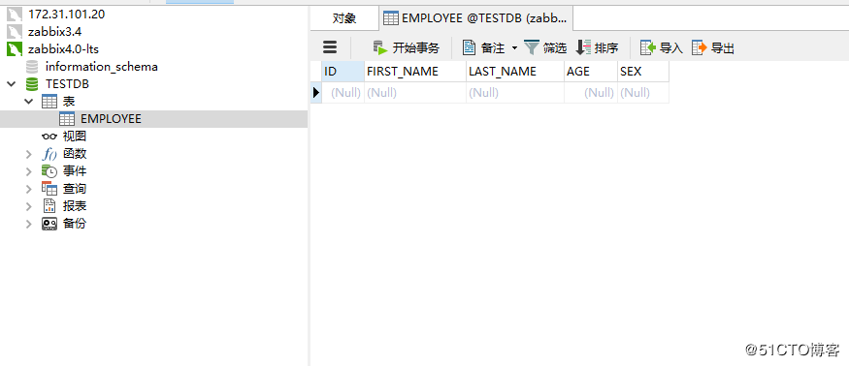This screenshot has height=366, width=849.
Task: Open the 筛选 filter funnel icon
Action: click(x=532, y=48)
